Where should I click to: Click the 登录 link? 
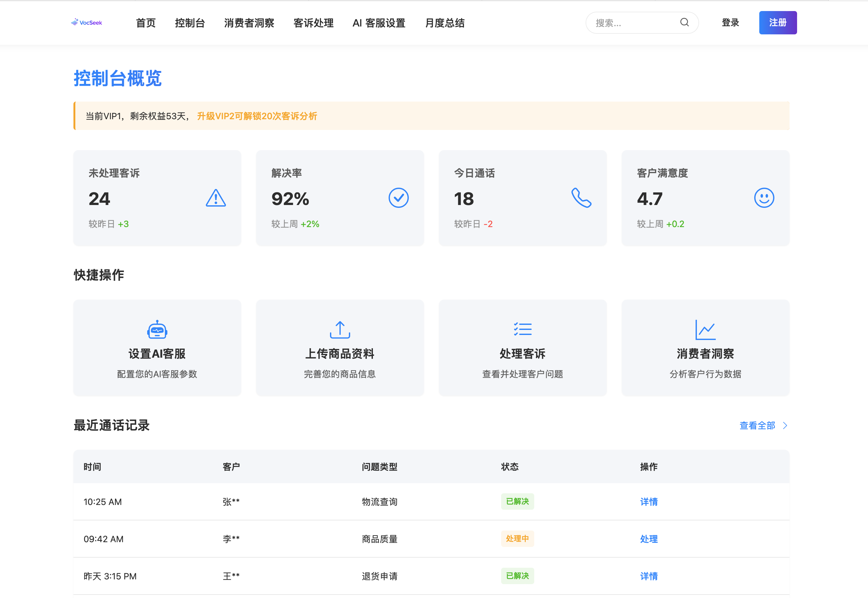[x=730, y=22]
